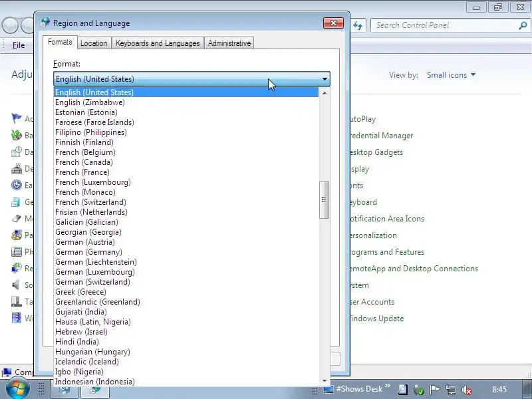Screen dimensions: 532x399
Task: Collapse the Format dropdown arrow
Action: pos(325,79)
